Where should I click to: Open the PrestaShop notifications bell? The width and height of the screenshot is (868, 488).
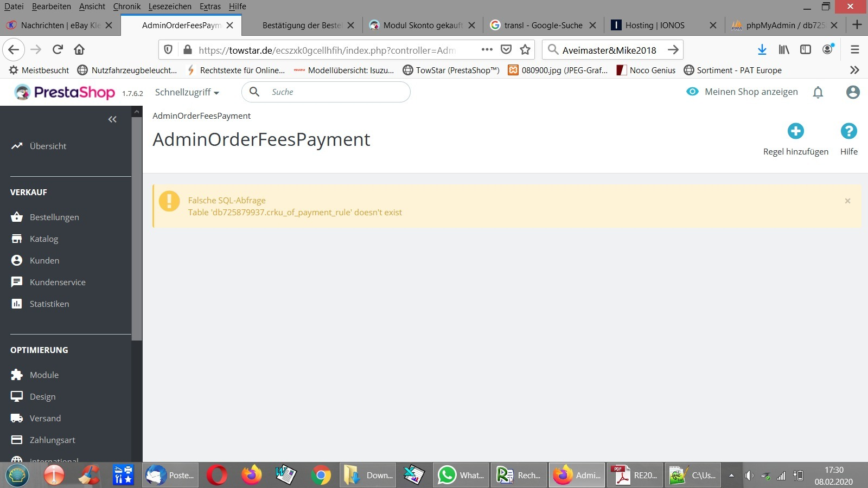click(x=818, y=92)
